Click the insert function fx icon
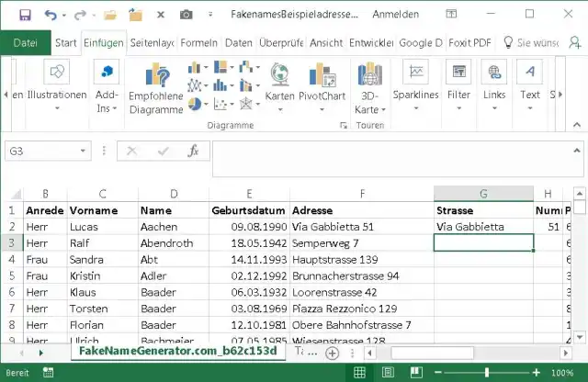 pos(193,152)
